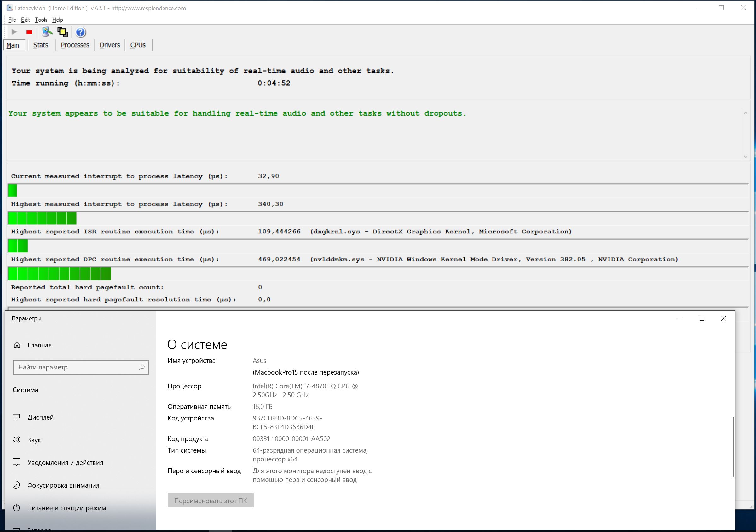Open the options icon with monitor and pen

(x=47, y=32)
